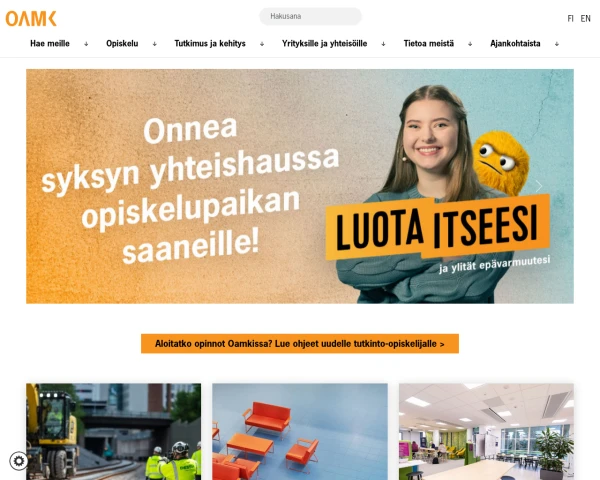Advance the banner with the right arrow

[x=539, y=186]
